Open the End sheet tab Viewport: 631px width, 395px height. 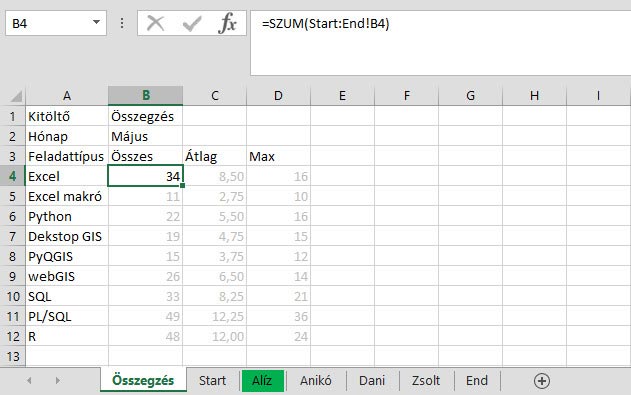click(477, 381)
